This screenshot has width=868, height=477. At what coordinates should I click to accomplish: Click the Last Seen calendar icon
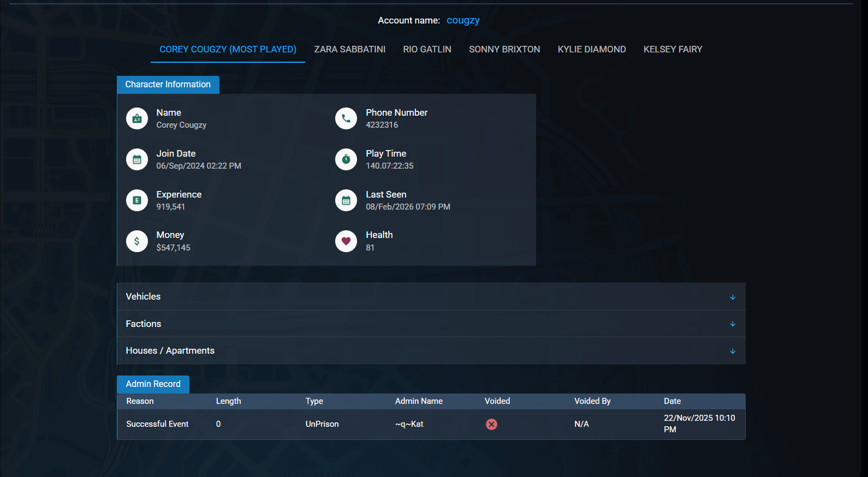coord(346,200)
